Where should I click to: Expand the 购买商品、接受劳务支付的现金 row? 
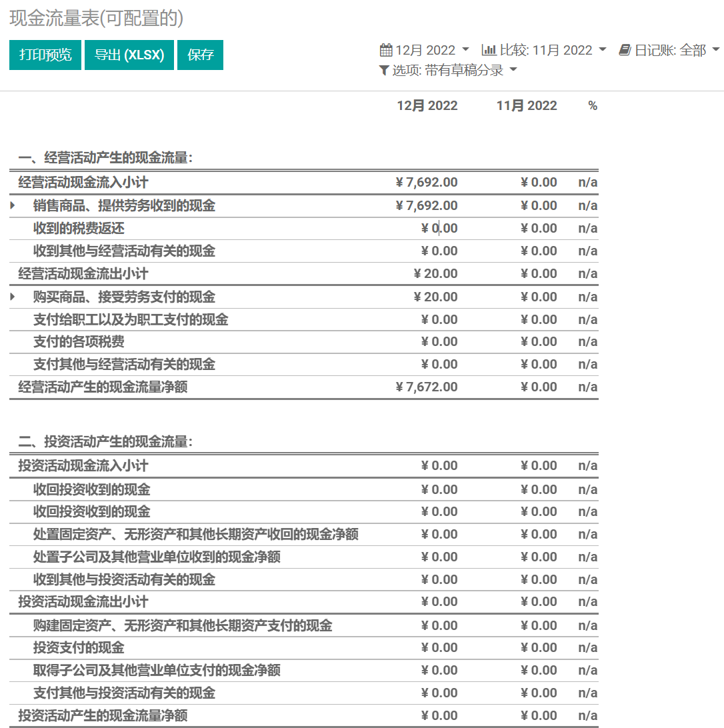13,296
